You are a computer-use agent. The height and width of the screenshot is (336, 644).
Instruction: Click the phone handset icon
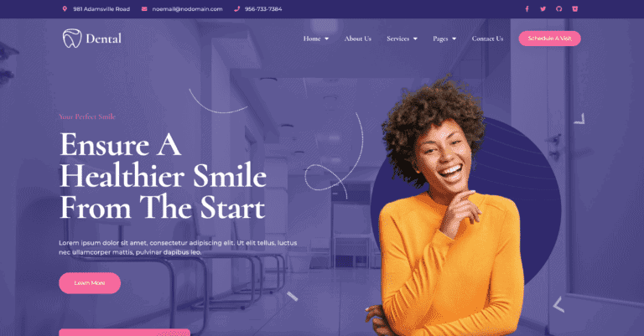coord(237,8)
